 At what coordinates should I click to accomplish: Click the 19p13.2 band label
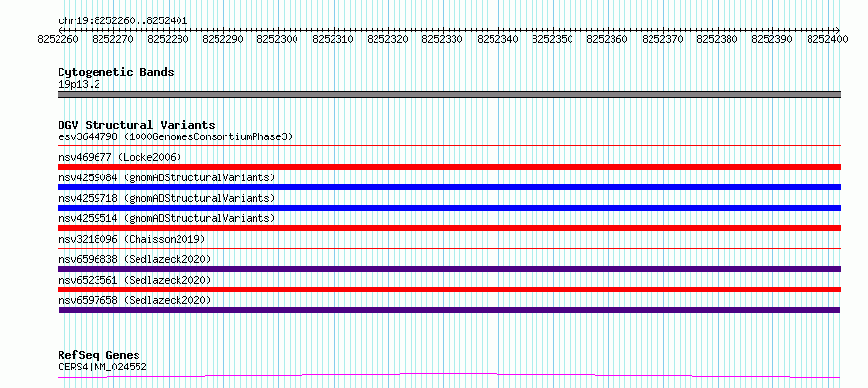click(x=79, y=85)
